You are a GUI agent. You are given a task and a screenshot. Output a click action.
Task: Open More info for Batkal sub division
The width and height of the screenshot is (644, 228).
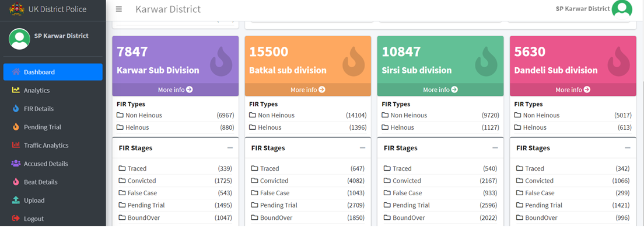[308, 89]
